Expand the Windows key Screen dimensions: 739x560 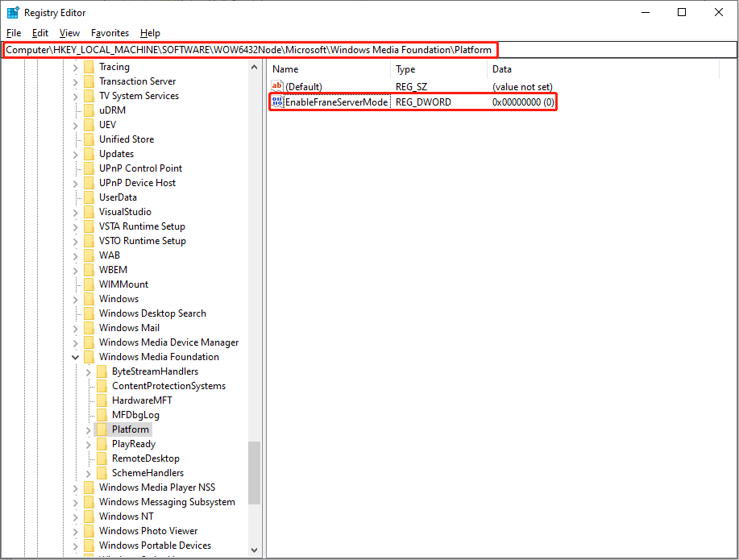pos(76,300)
